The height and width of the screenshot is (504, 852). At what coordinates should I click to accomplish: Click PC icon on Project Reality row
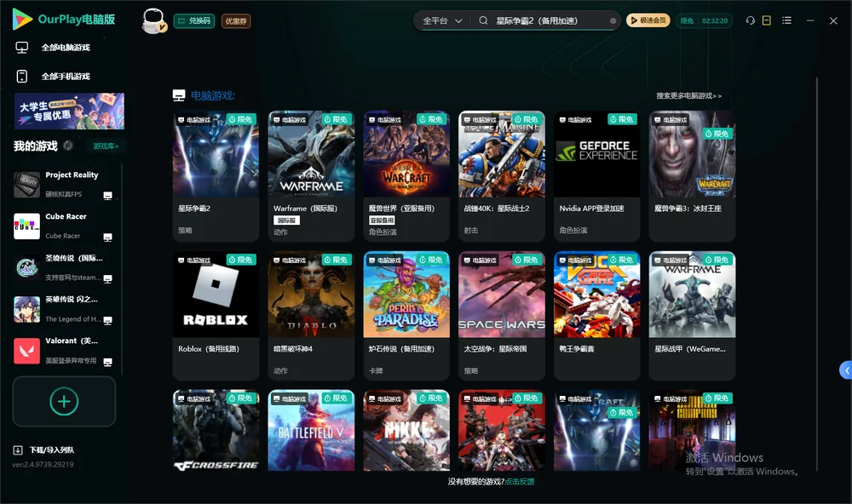tap(107, 196)
